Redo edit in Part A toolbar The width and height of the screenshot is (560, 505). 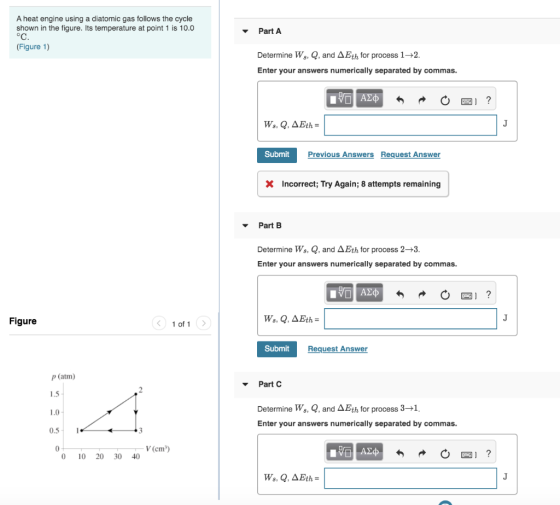[422, 100]
